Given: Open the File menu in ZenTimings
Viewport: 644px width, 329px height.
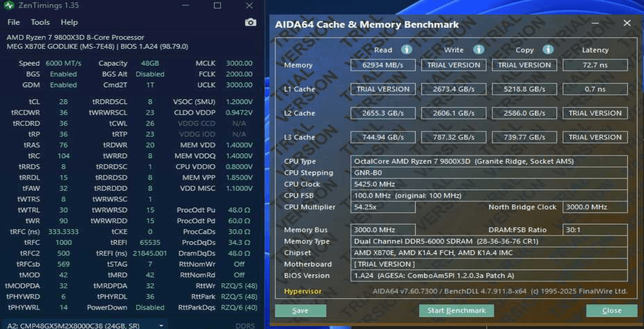Looking at the screenshot, I should click(x=14, y=22).
